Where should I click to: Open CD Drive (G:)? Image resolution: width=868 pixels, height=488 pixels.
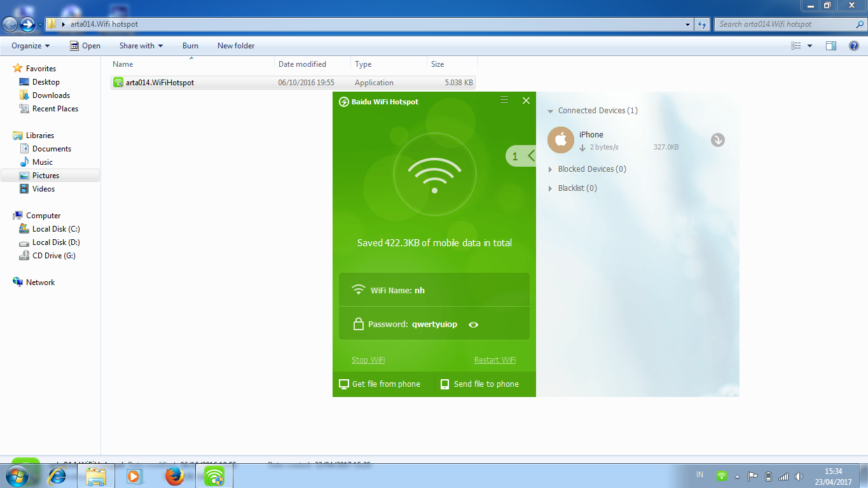(x=54, y=256)
